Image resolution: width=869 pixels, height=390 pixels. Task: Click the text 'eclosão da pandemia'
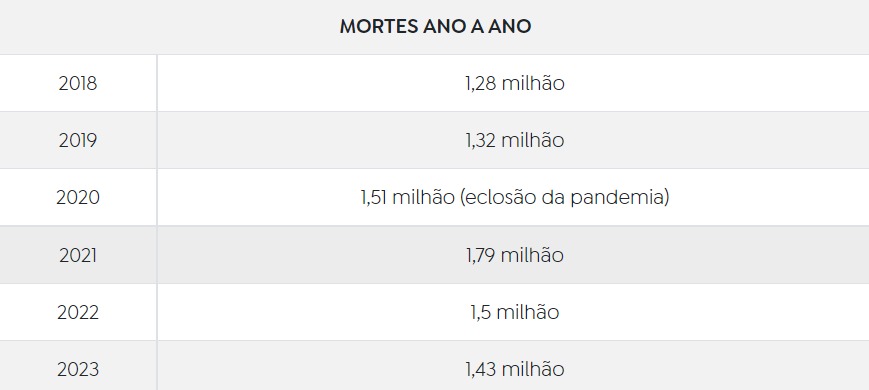565,197
